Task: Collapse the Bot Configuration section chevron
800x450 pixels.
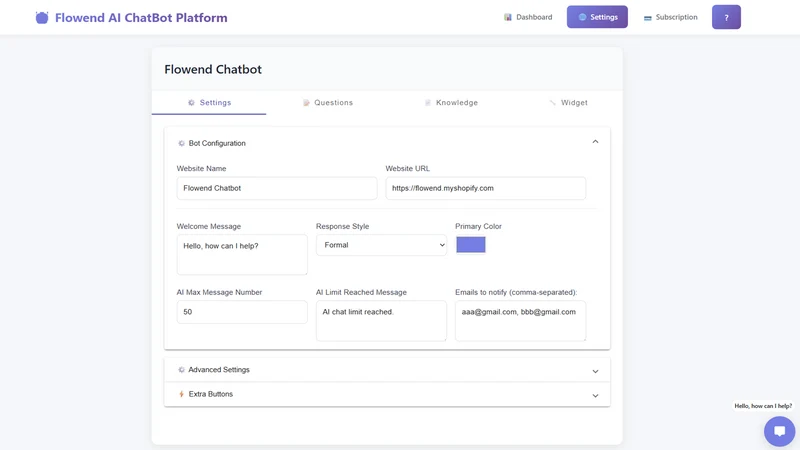Action: 595,142
